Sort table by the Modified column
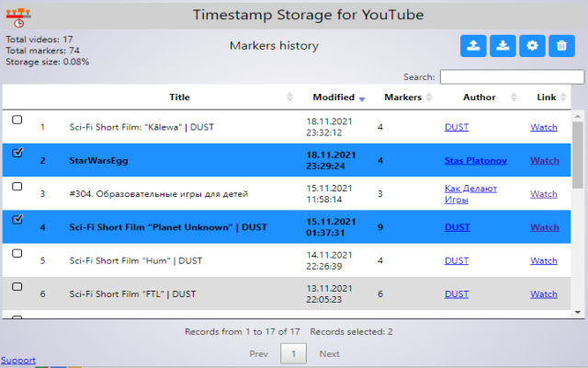588x368 pixels. pyautogui.click(x=334, y=98)
